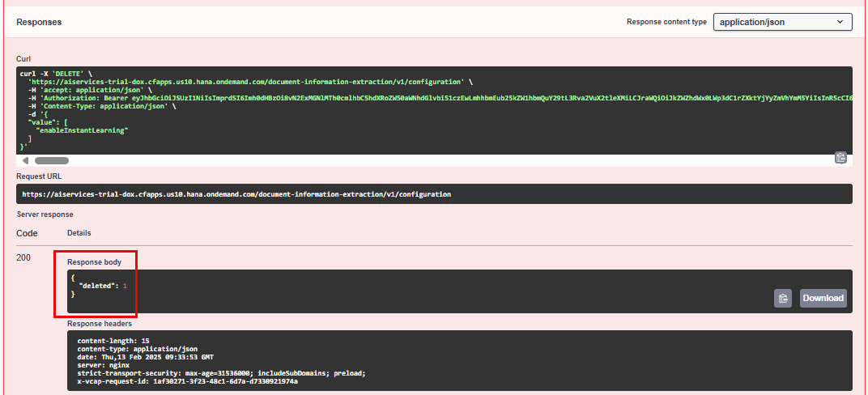Click the 'accept: application/json' header line
Viewport: 868px width, 395px height.
(90, 90)
